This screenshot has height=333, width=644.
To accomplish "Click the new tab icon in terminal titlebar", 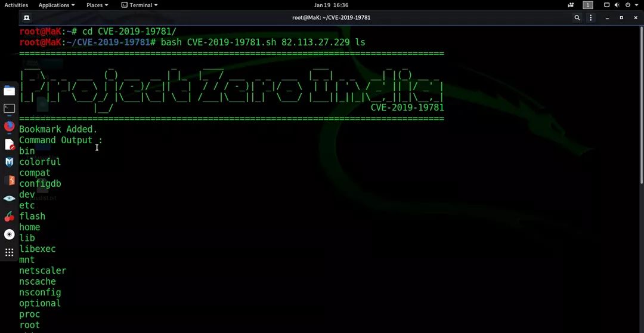I will (26, 18).
